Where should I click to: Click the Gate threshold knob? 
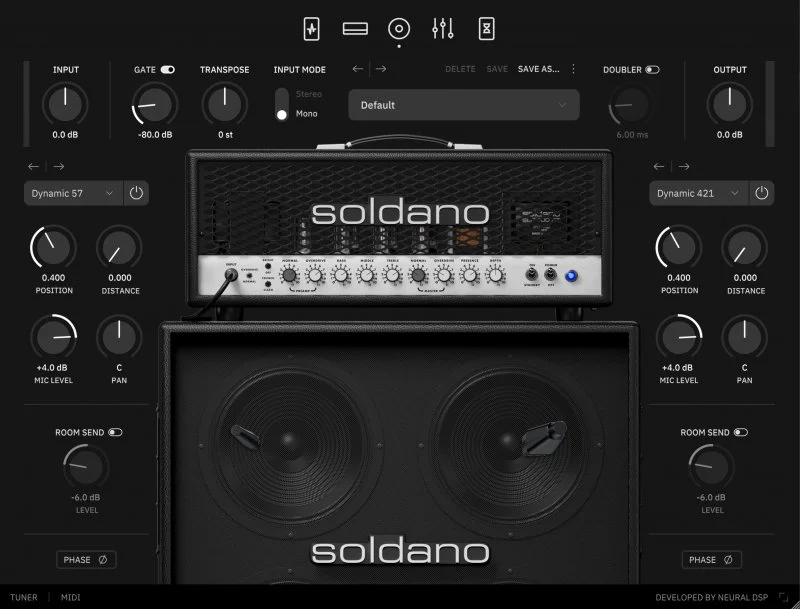point(155,104)
